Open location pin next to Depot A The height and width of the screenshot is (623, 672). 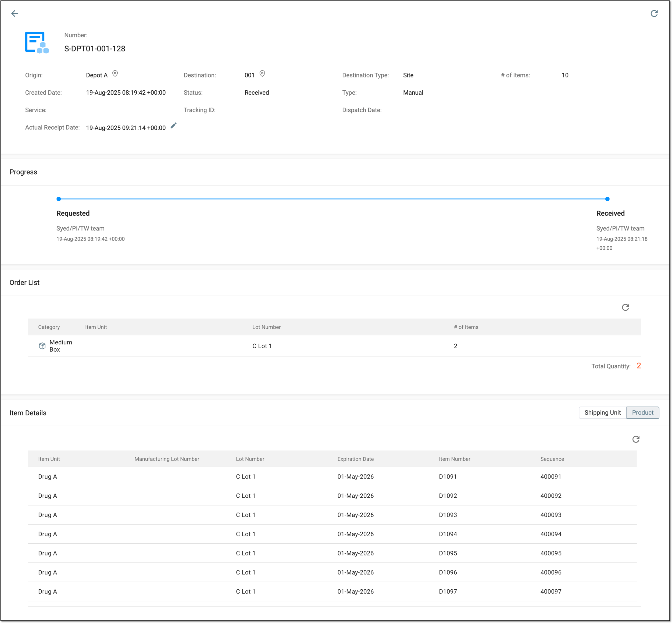(115, 74)
